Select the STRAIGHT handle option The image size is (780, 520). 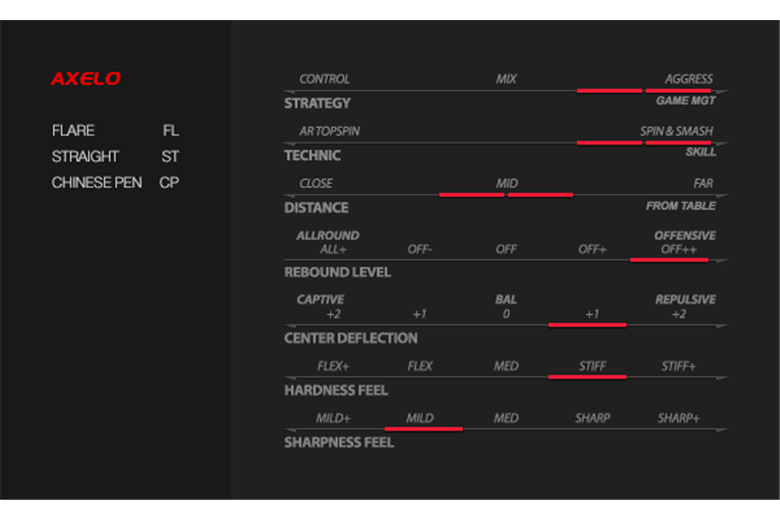(x=85, y=156)
